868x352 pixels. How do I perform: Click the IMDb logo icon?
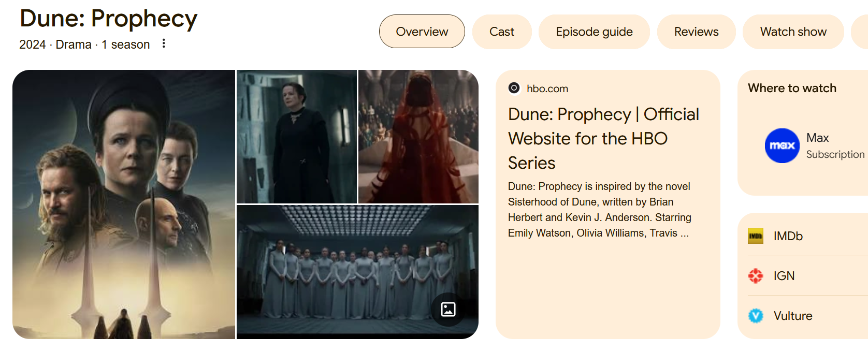coord(756,236)
